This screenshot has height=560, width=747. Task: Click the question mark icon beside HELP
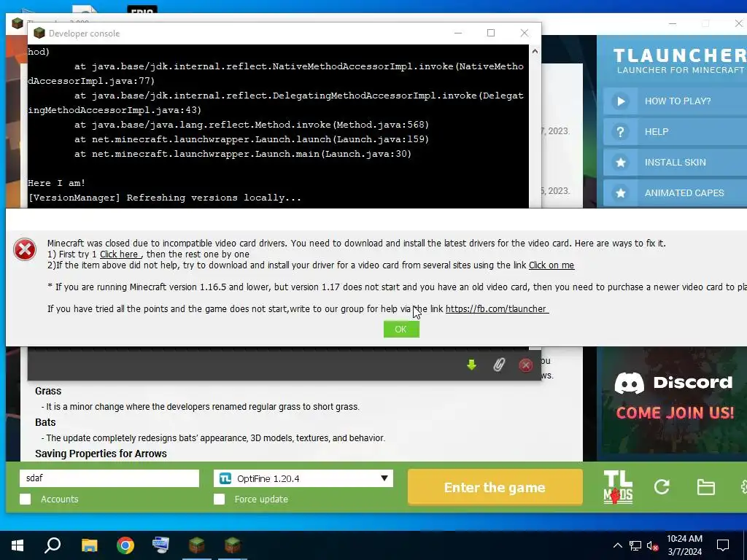(620, 132)
